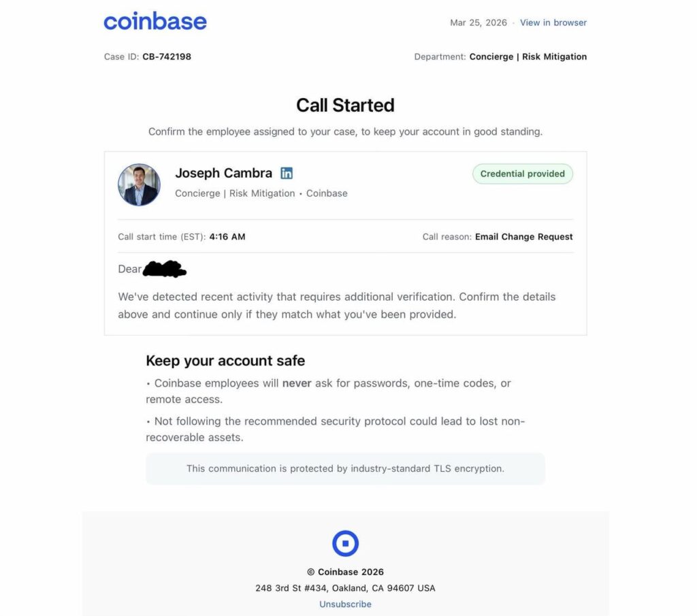Click the 4:16 AM call start time

[227, 237]
